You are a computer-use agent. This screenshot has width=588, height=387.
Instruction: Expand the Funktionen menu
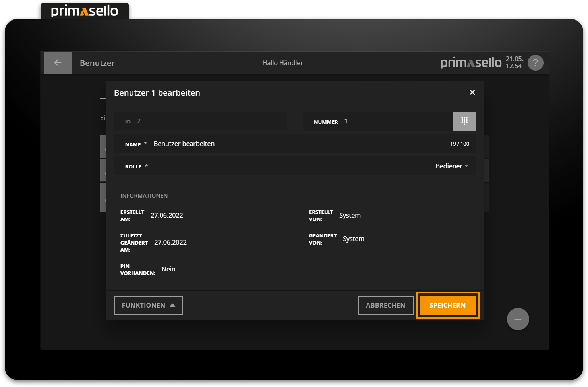(148, 305)
